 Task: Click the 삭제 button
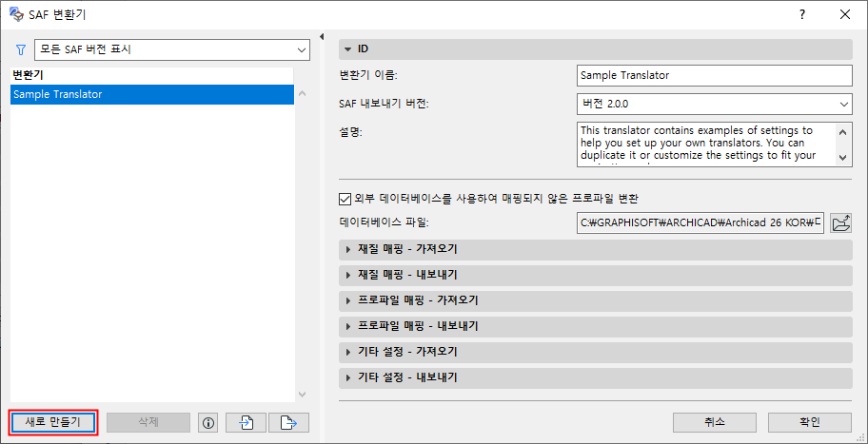coord(148,422)
